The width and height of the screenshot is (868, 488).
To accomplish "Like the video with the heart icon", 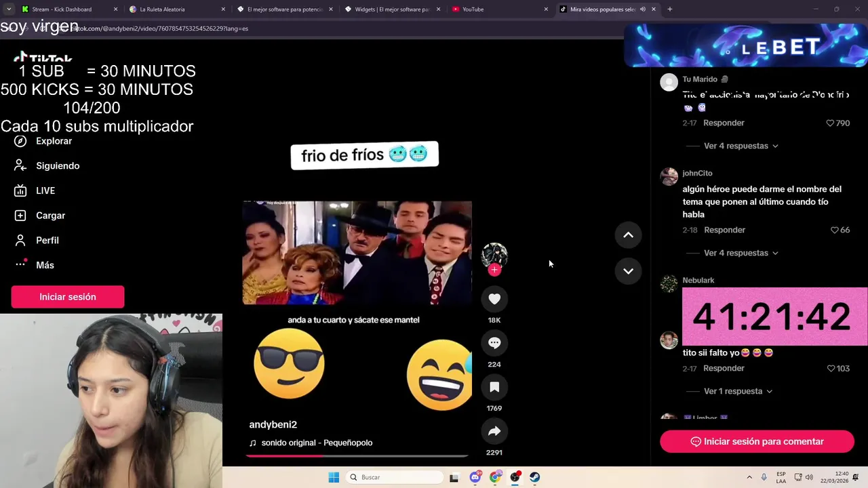I will [494, 299].
